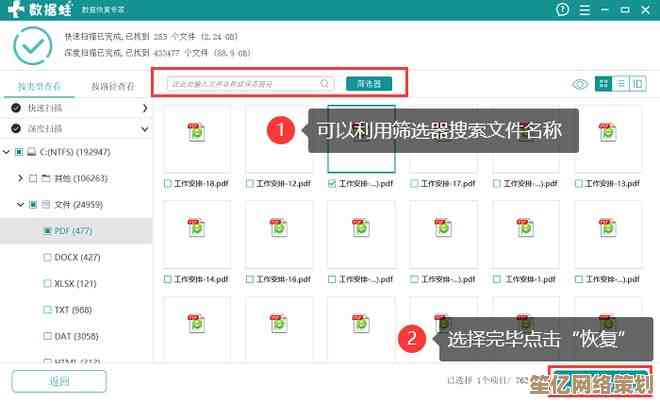The image size is (660, 403).
Task: Click the eye preview icon
Action: [580, 85]
